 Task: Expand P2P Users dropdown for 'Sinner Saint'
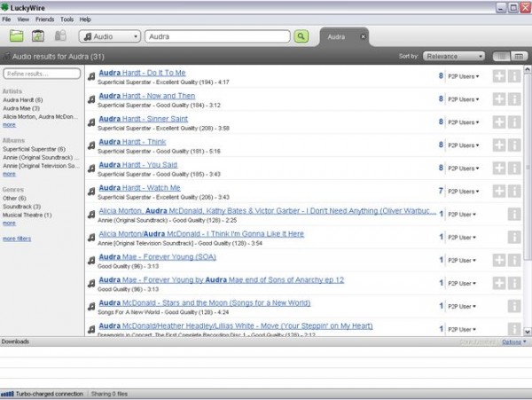(463, 122)
